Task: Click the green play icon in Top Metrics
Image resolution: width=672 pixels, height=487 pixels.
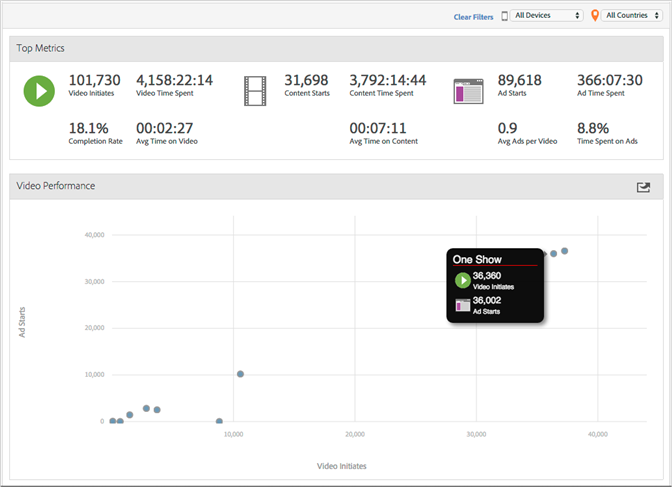Action: 39,91
